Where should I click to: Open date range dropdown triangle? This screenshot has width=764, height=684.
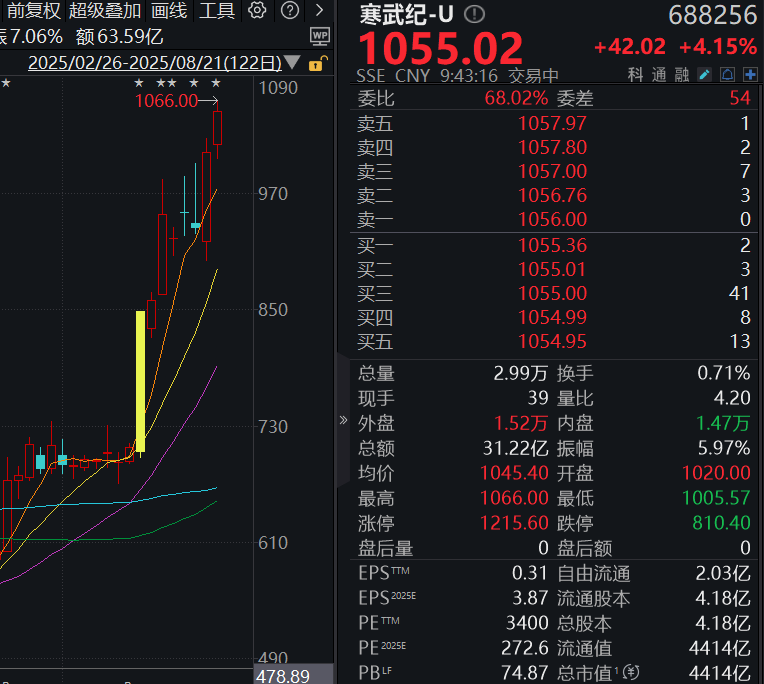(x=292, y=62)
